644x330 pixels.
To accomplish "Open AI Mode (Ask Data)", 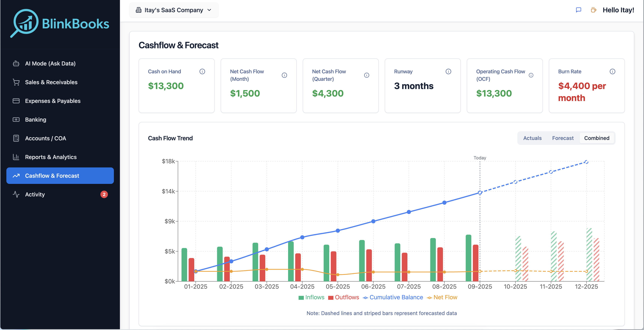I will 50,63.
